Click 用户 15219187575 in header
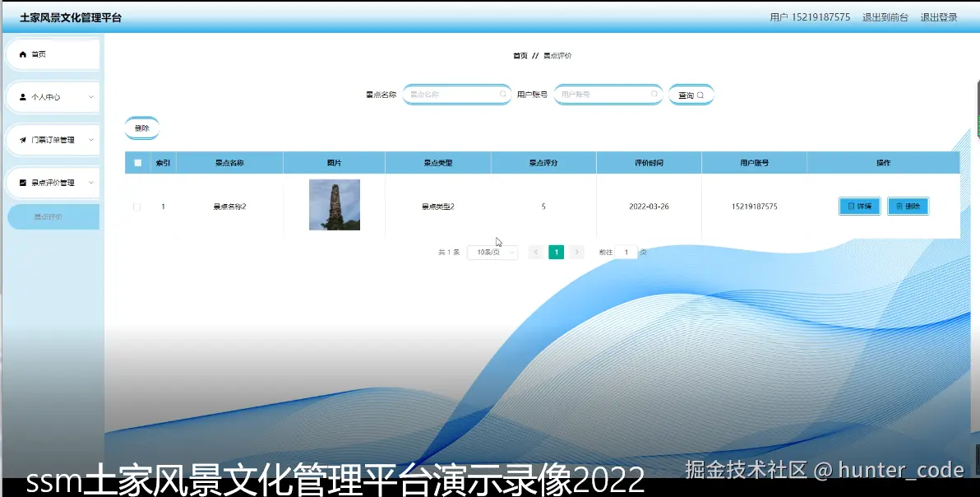The image size is (980, 497). point(810,17)
